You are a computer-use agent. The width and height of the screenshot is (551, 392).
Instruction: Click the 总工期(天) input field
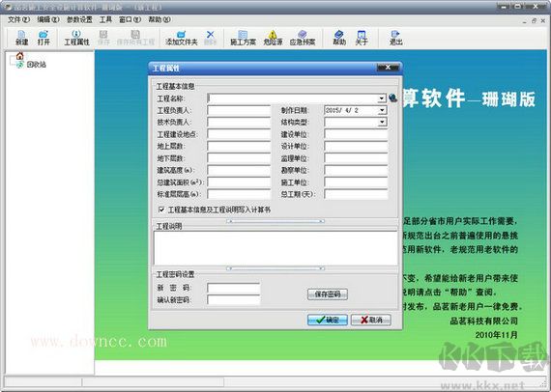pos(356,194)
